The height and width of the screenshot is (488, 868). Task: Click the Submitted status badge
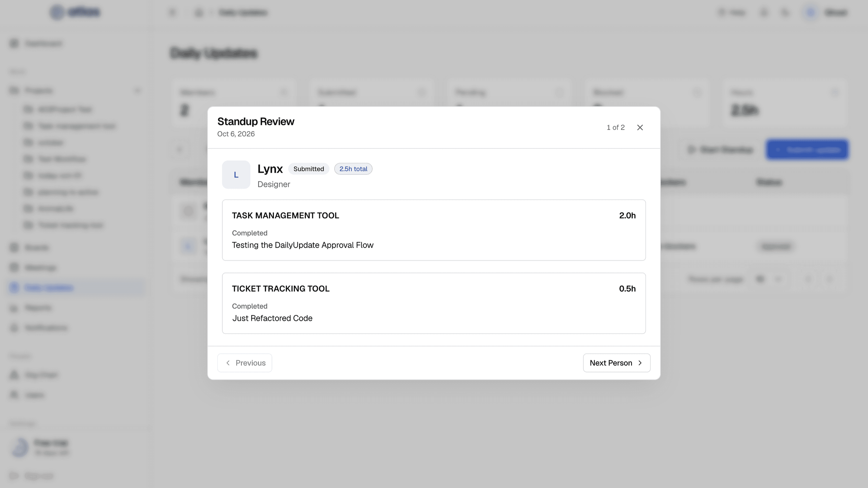pos(308,169)
